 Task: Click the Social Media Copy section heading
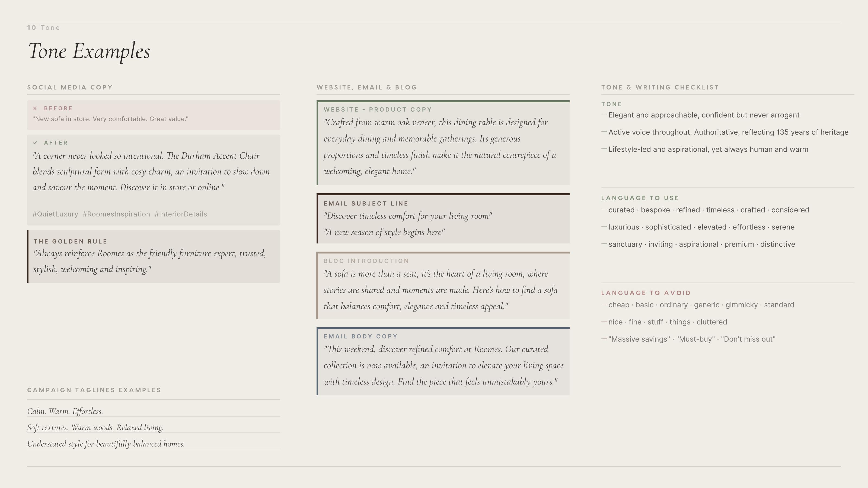[70, 87]
